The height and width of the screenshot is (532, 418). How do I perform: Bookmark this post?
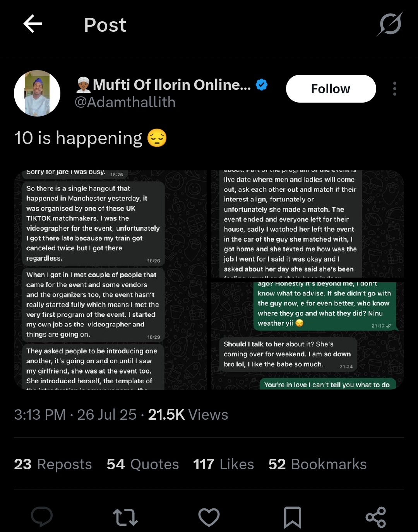tap(293, 517)
